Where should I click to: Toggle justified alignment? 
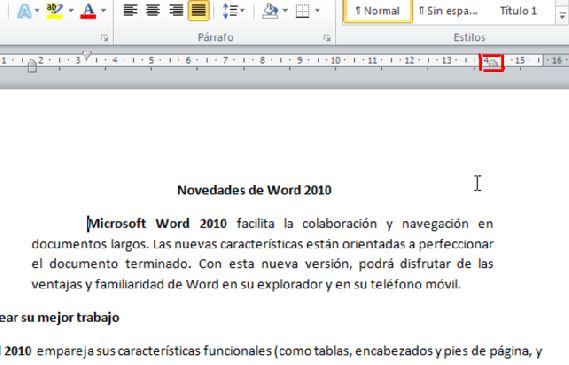(198, 10)
